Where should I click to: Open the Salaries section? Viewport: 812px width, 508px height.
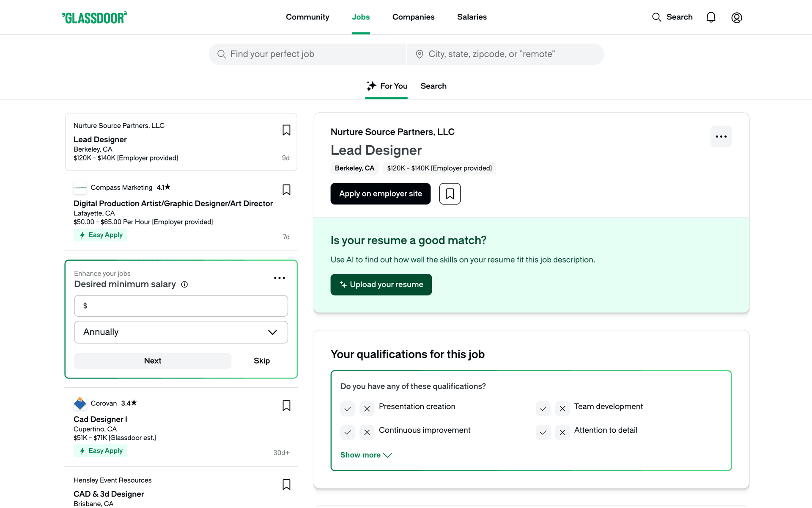click(x=472, y=17)
